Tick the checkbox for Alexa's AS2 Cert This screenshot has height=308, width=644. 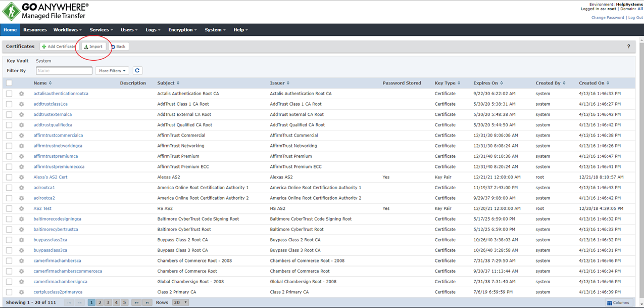pyautogui.click(x=9, y=178)
